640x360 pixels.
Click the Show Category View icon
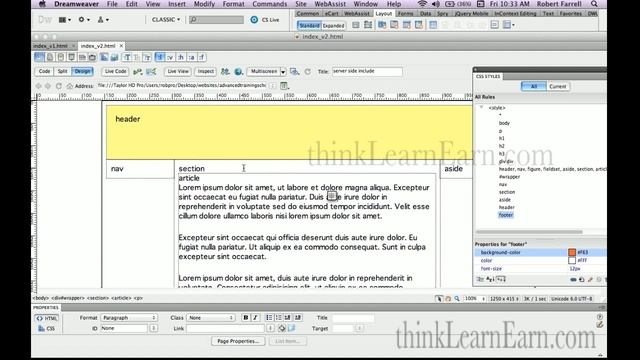click(480, 279)
